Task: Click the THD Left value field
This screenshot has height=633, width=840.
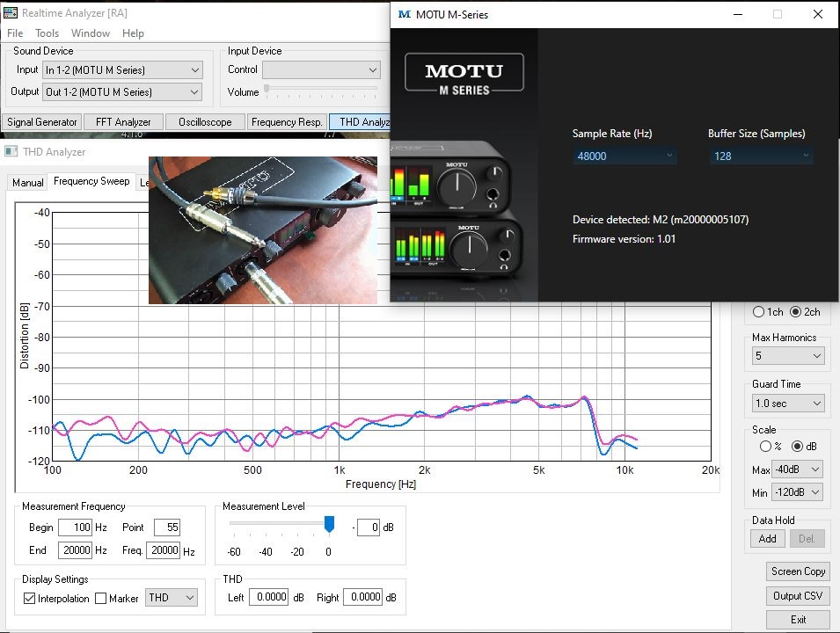Action: [x=268, y=597]
